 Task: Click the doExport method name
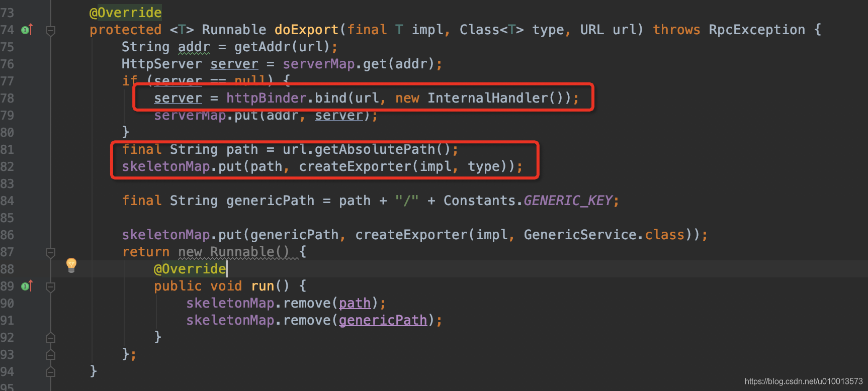coord(306,30)
